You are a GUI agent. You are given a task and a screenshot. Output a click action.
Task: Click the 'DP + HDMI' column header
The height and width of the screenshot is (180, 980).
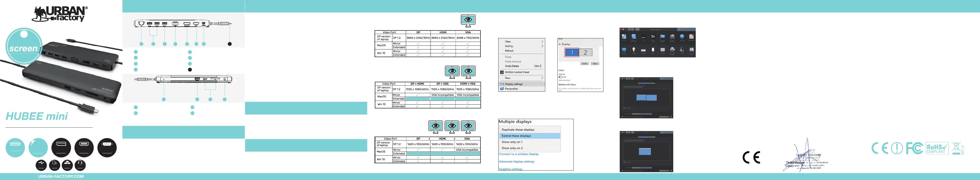pyautogui.click(x=417, y=84)
